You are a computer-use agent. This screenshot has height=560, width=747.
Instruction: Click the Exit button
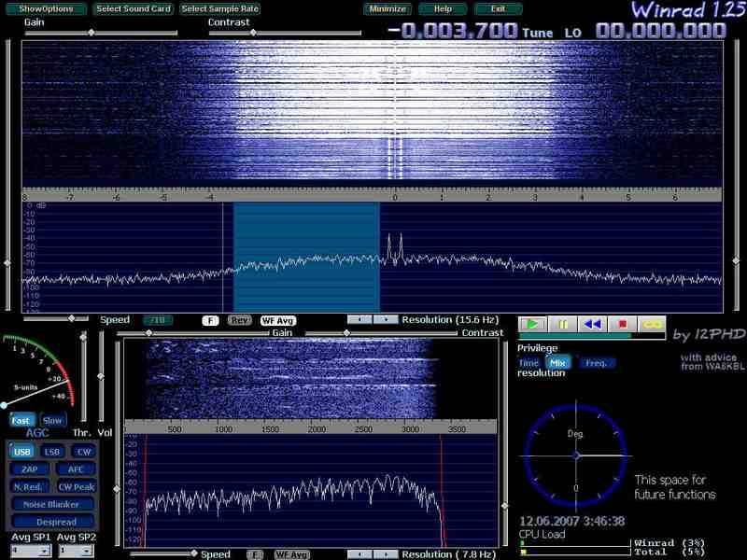498,8
